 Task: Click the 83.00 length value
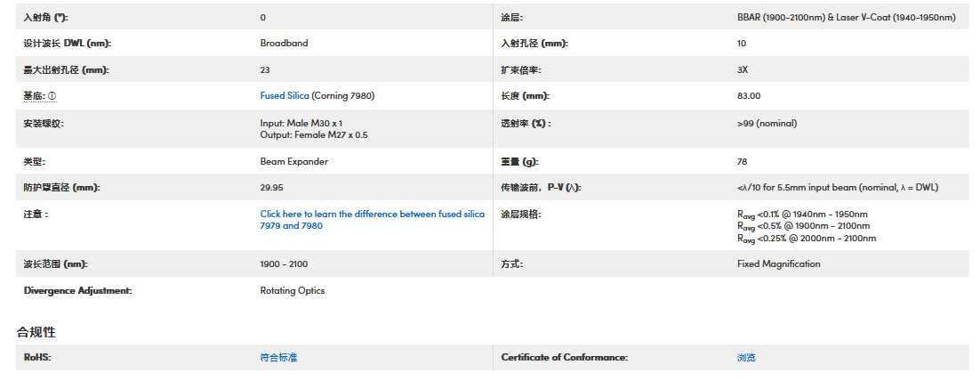coord(749,95)
